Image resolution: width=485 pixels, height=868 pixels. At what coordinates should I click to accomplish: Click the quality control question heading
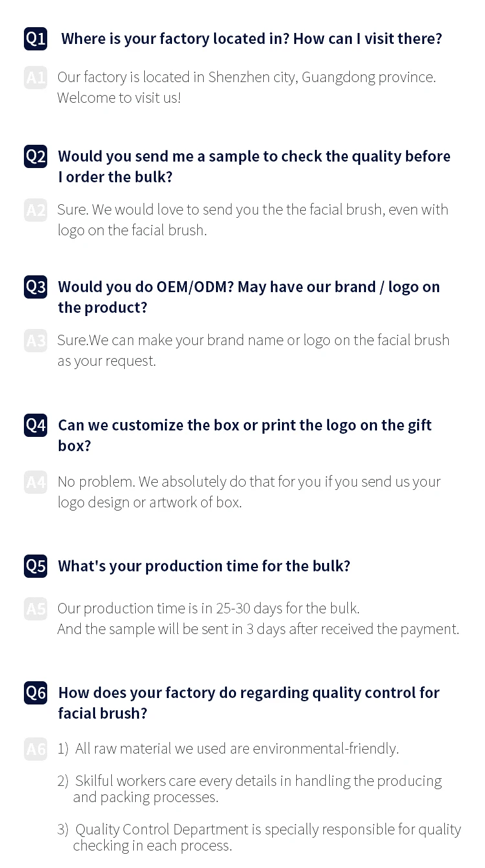click(x=248, y=703)
